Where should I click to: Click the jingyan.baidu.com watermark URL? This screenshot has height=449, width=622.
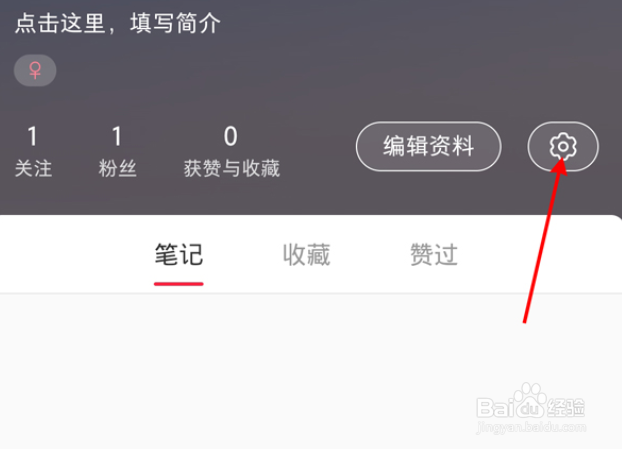531,428
